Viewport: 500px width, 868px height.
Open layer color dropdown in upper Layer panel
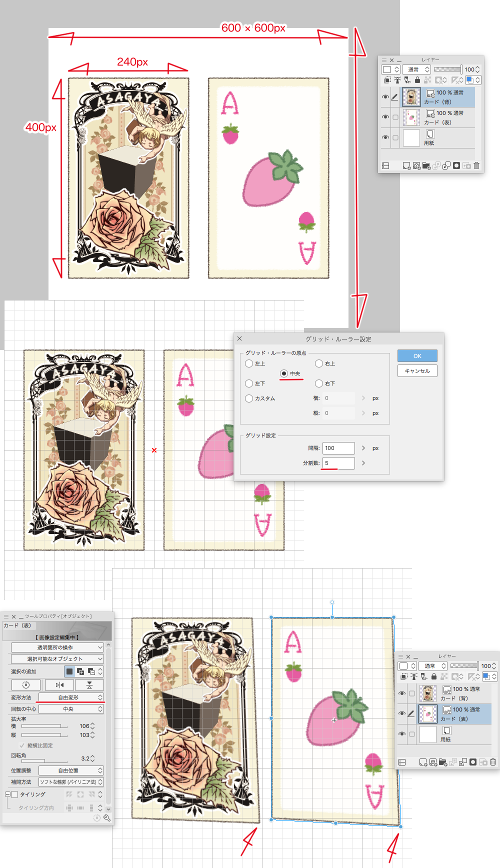click(x=473, y=80)
